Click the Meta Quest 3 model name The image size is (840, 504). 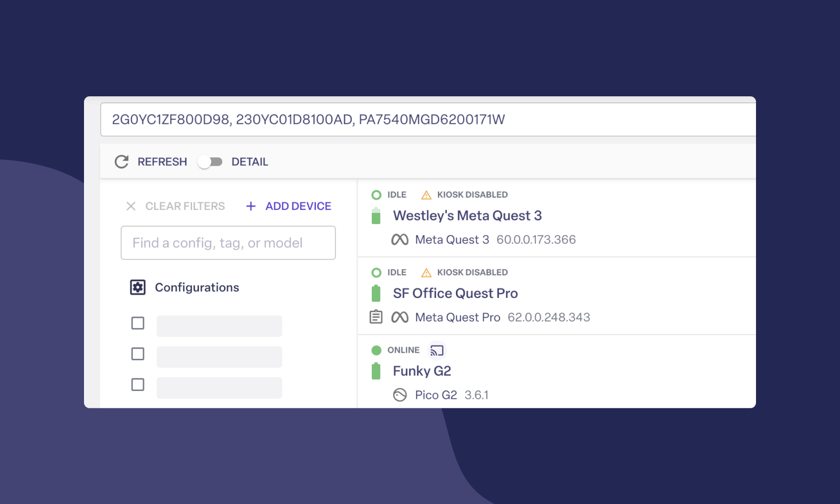pos(452,240)
